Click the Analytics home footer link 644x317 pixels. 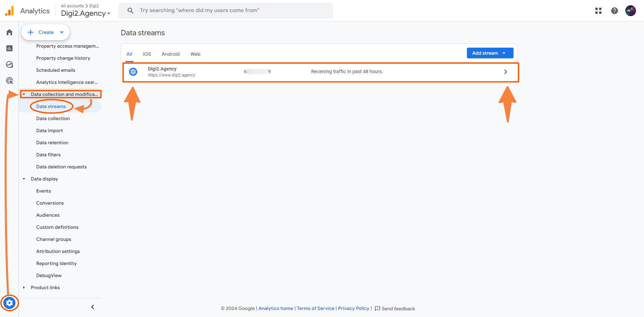[x=276, y=308]
